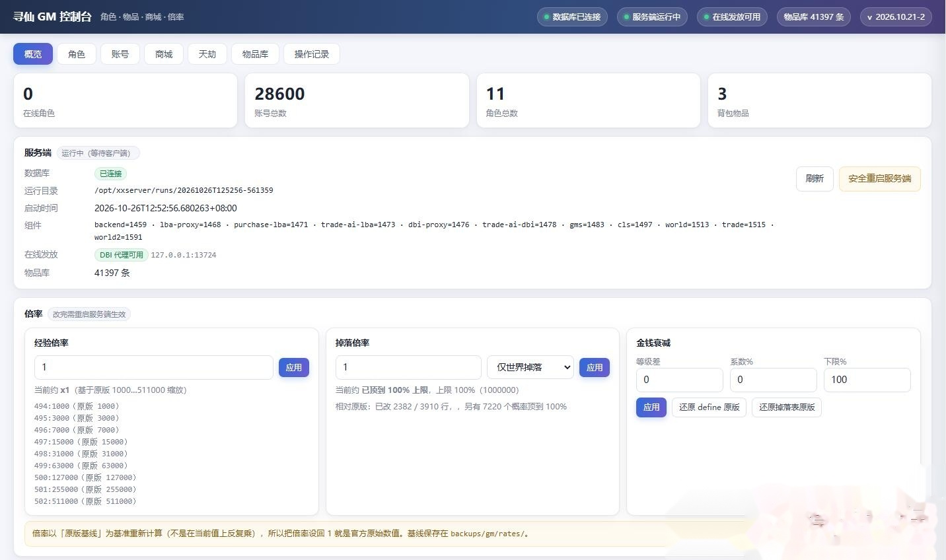Click the 498:31000 experience row

click(81, 454)
